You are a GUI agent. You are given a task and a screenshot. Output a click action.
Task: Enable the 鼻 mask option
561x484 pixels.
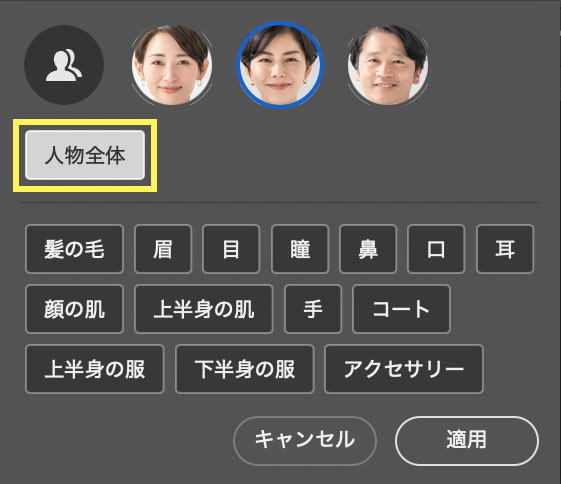[368, 249]
